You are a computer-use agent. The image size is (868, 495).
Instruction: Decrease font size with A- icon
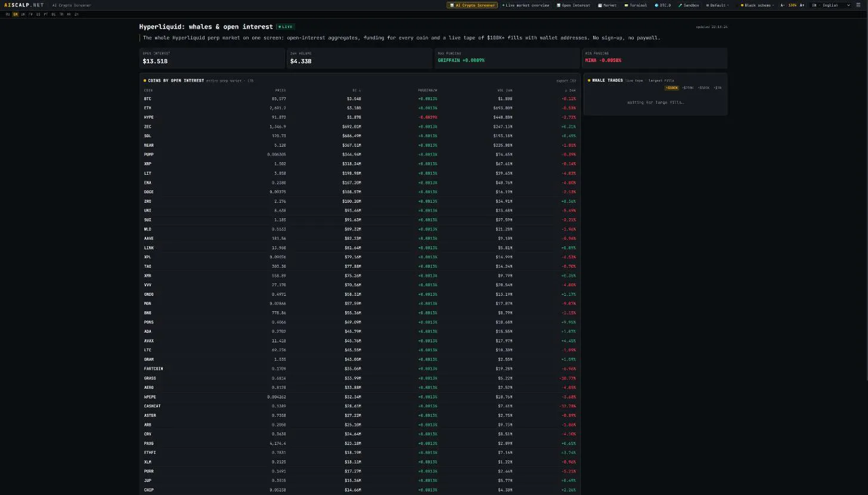tap(783, 5)
